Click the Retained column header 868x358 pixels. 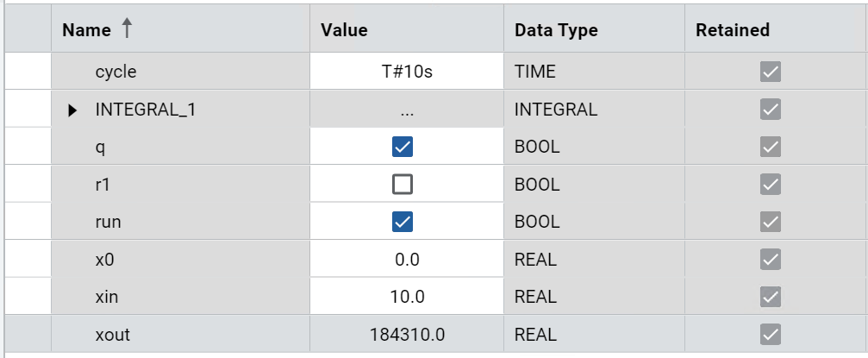point(733,30)
